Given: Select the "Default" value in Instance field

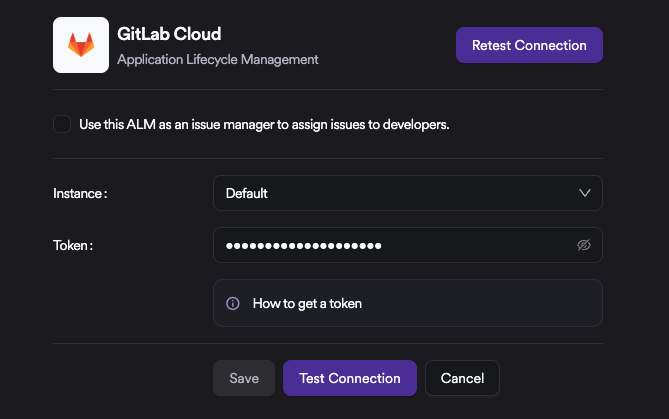Looking at the screenshot, I should 247,193.
